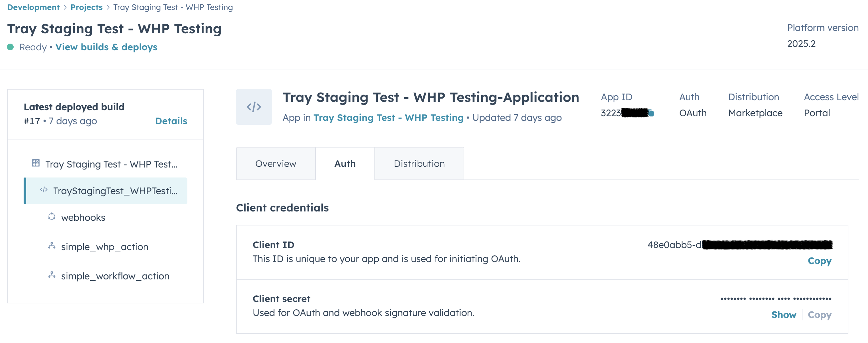
Task: Open View builds & deploys link
Action: [106, 47]
